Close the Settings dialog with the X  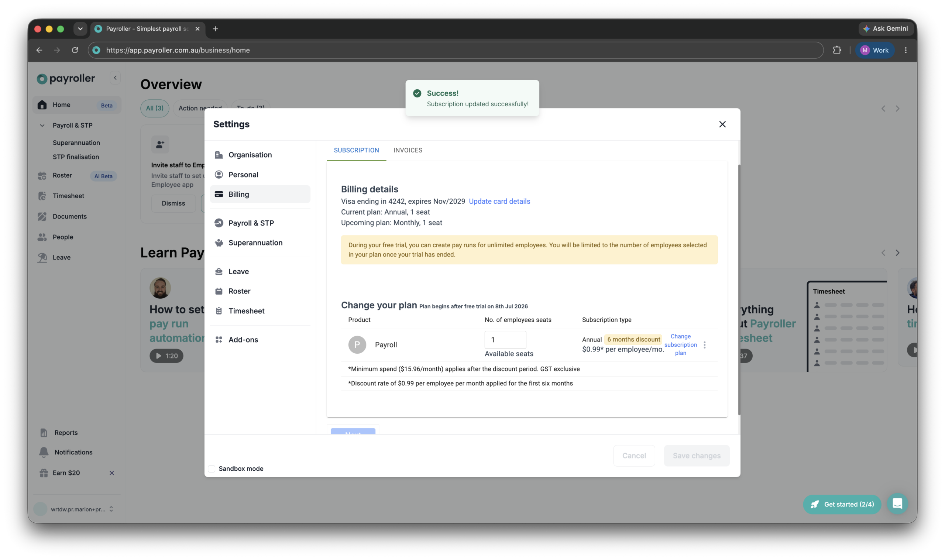coord(722,124)
